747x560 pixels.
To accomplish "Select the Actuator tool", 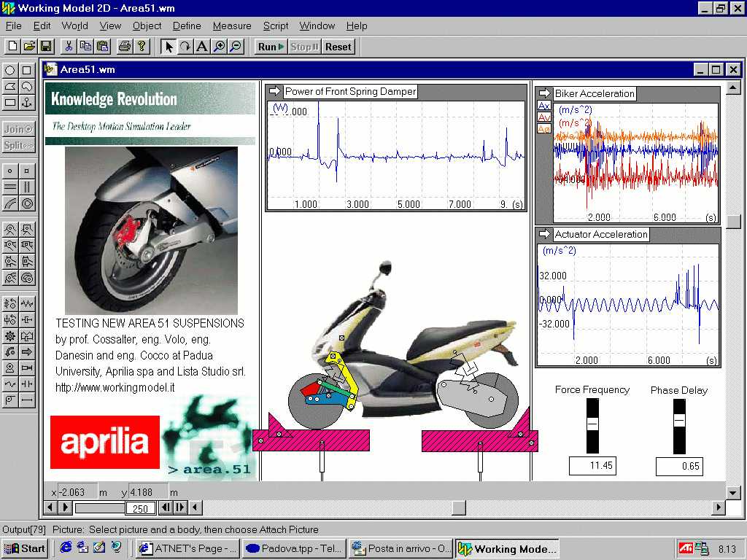I will [27, 368].
